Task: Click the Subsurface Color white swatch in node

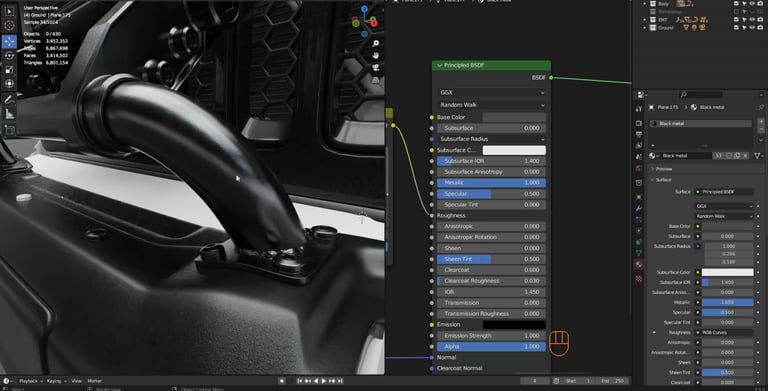Action: tap(514, 150)
